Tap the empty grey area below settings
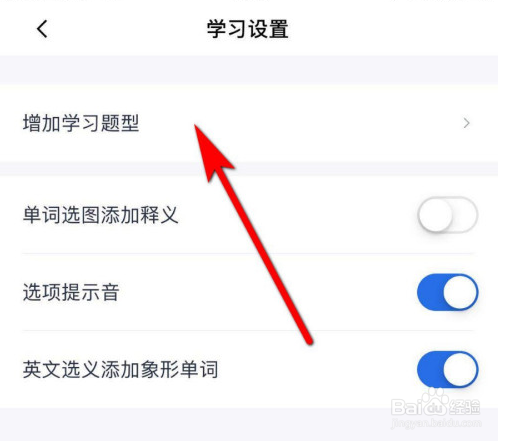The width and height of the screenshot is (510, 441). point(249,424)
